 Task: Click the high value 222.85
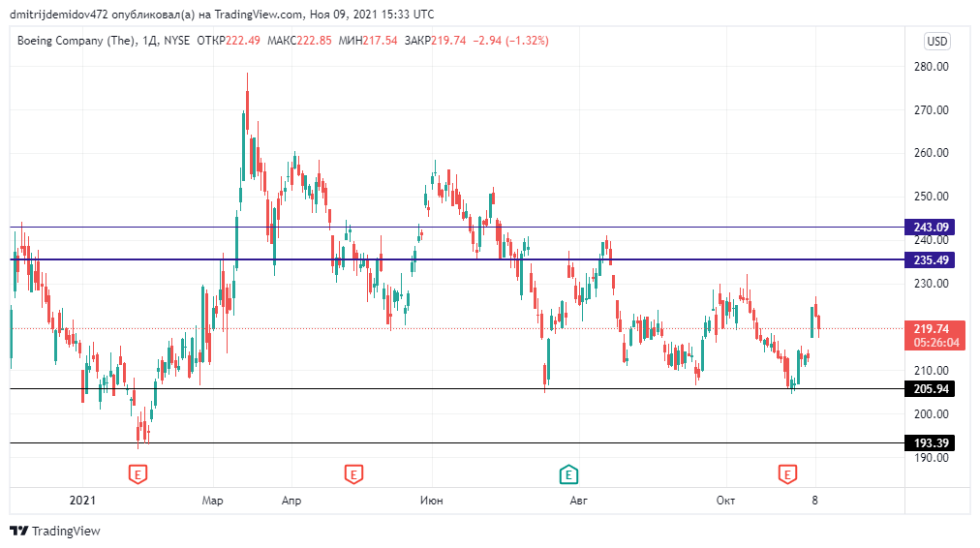pyautogui.click(x=314, y=41)
